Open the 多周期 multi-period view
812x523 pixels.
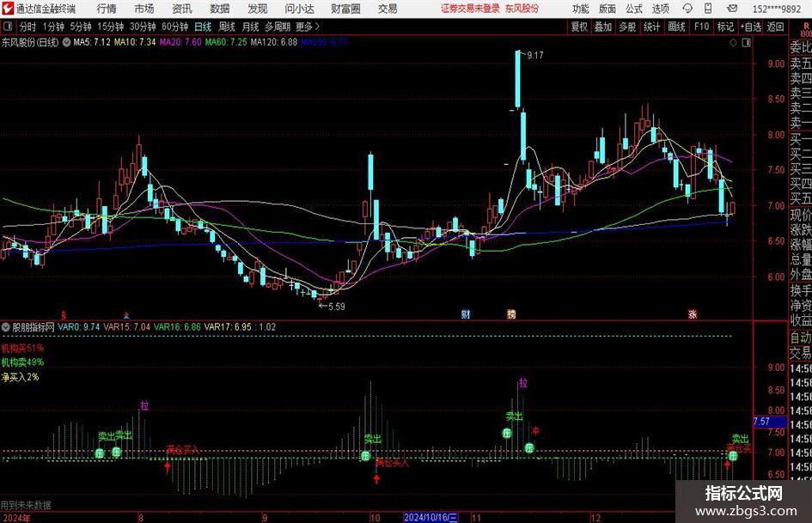(278, 27)
